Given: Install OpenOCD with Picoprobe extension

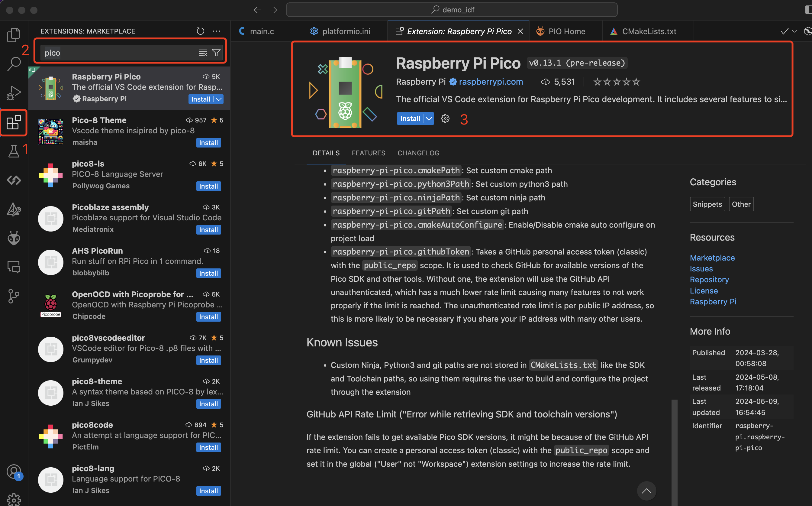Looking at the screenshot, I should (x=208, y=316).
